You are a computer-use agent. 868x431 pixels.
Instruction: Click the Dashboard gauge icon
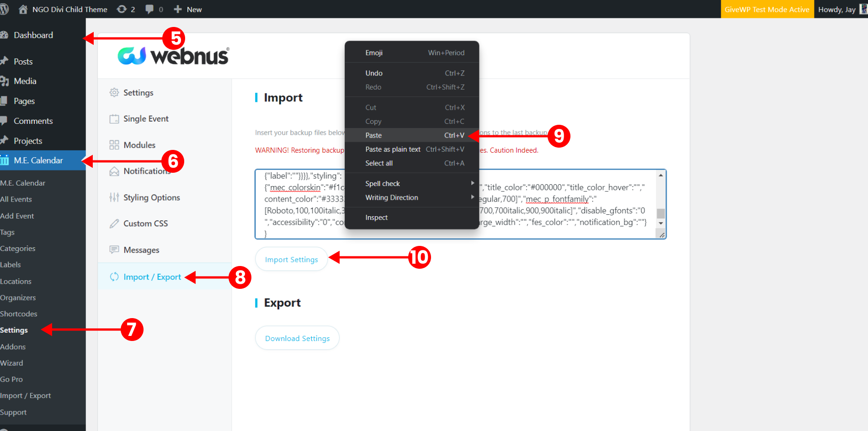tap(4, 35)
